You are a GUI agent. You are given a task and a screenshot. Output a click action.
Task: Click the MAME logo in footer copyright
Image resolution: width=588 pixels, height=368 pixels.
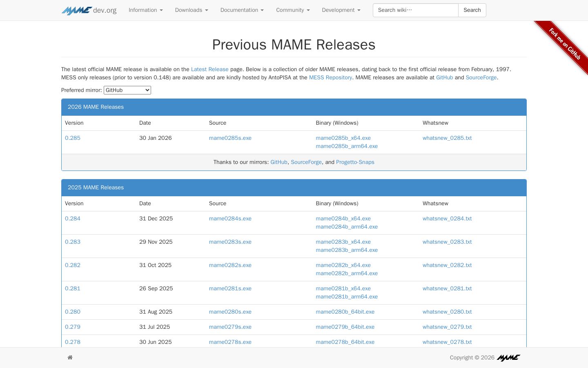508,358
